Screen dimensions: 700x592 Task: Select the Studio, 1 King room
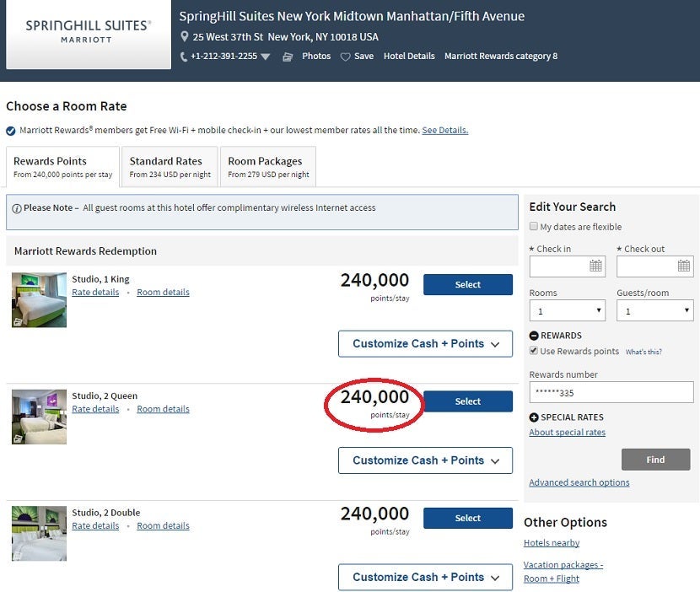point(468,284)
